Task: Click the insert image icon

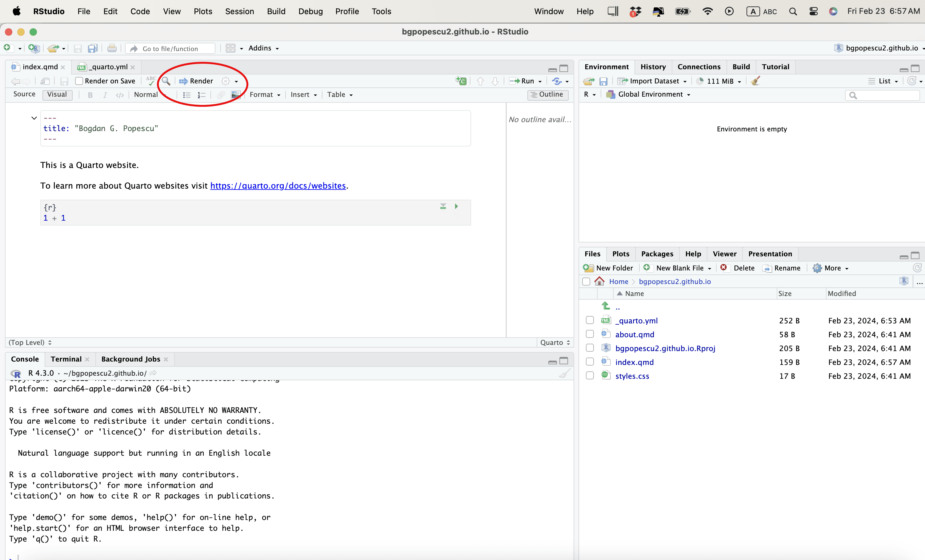Action: pos(235,95)
